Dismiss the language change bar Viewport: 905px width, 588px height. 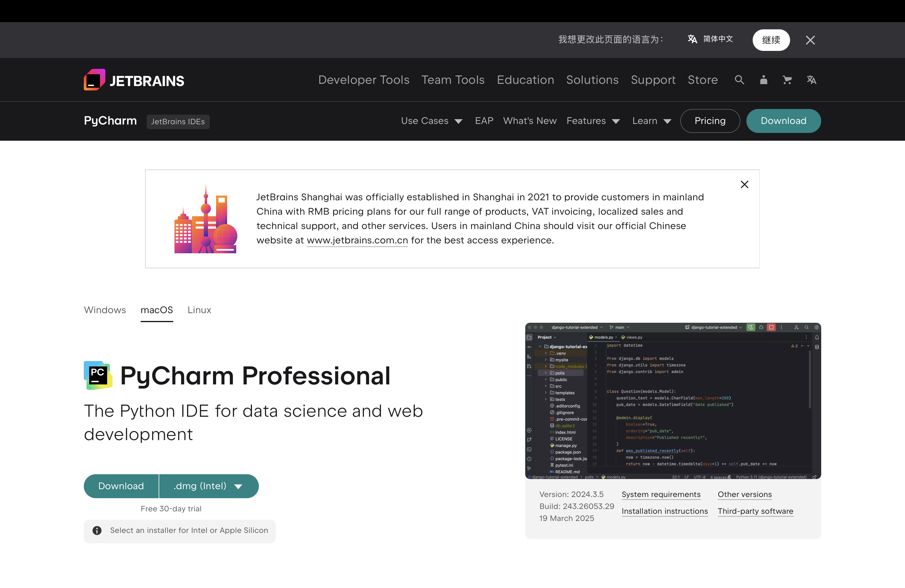tap(810, 40)
